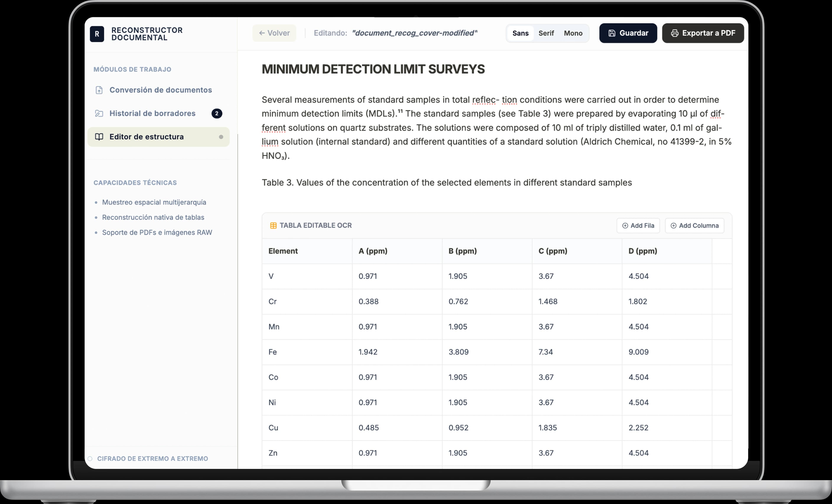This screenshot has width=832, height=504.
Task: Click the Soporte de PDFs e imágenes RAW item
Action: (157, 233)
